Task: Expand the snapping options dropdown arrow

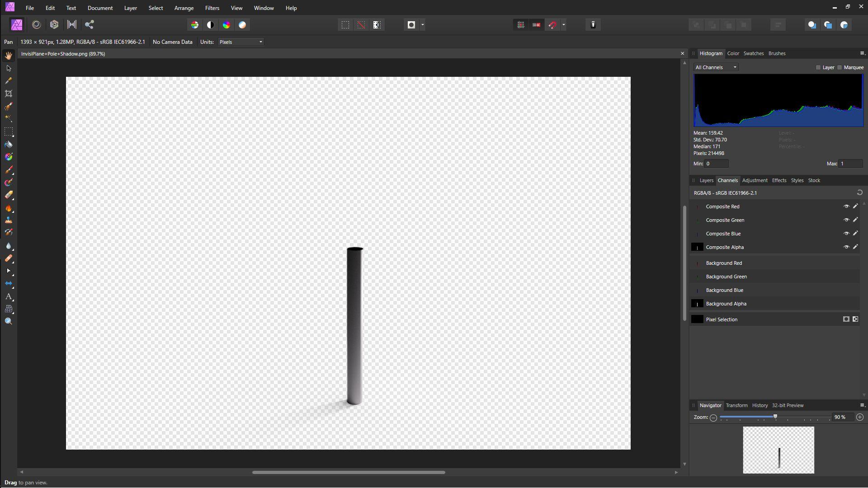Action: coord(563,25)
